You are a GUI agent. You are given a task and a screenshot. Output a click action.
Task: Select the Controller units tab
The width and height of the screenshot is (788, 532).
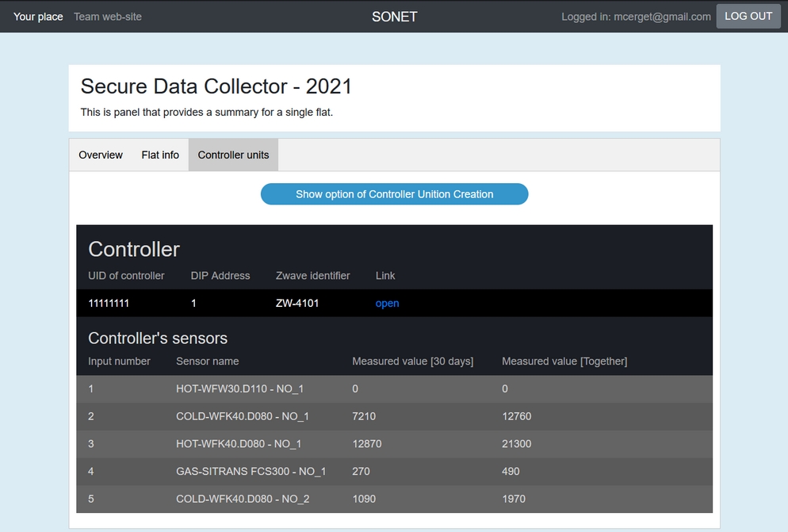tap(233, 155)
